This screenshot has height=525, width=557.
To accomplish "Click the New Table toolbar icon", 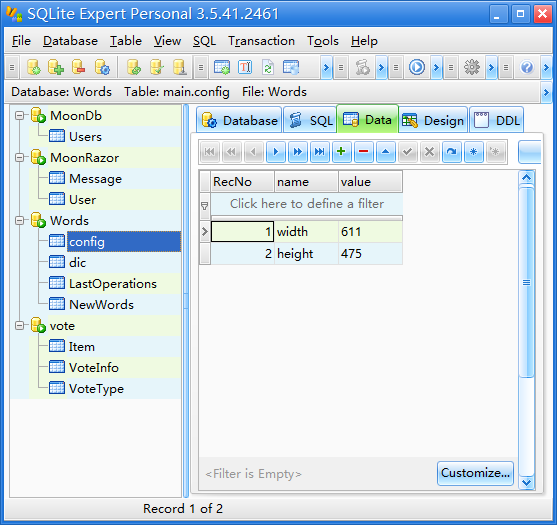I will [x=222, y=67].
